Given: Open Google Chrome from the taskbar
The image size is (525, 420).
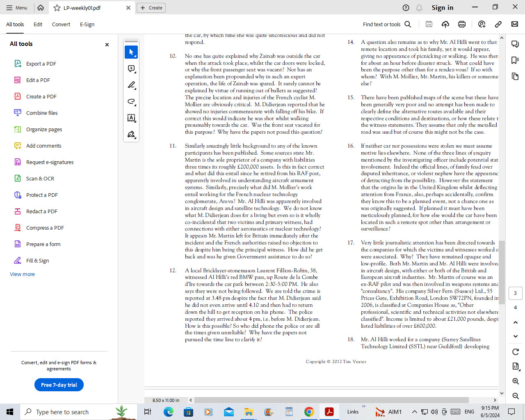Looking at the screenshot, I should [x=309, y=412].
